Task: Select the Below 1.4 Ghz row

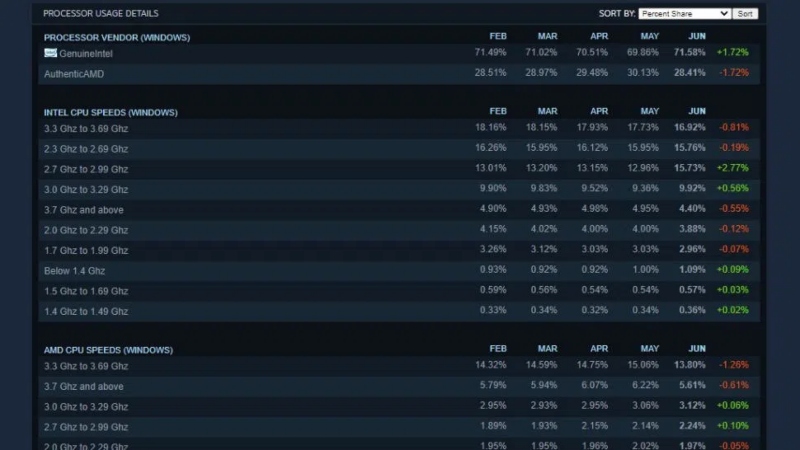Action: [x=74, y=271]
